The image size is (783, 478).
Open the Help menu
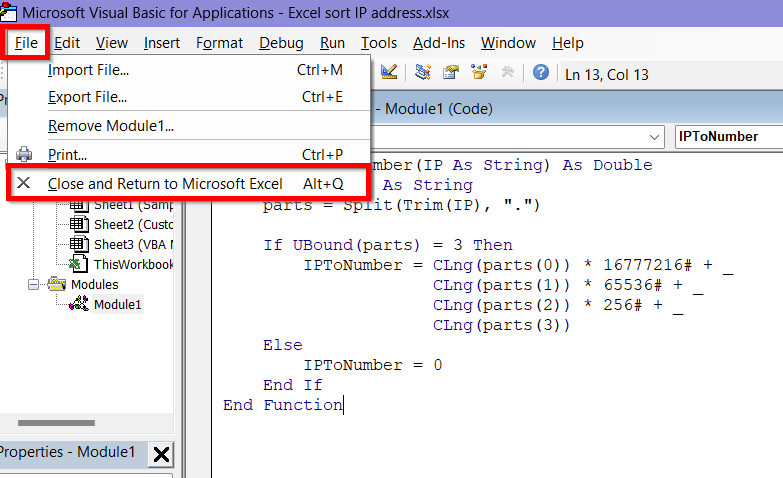coord(568,43)
